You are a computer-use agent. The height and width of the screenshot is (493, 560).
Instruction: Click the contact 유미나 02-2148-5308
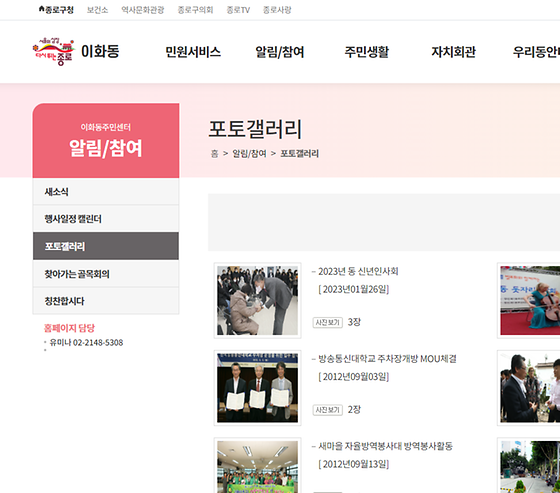(86, 343)
